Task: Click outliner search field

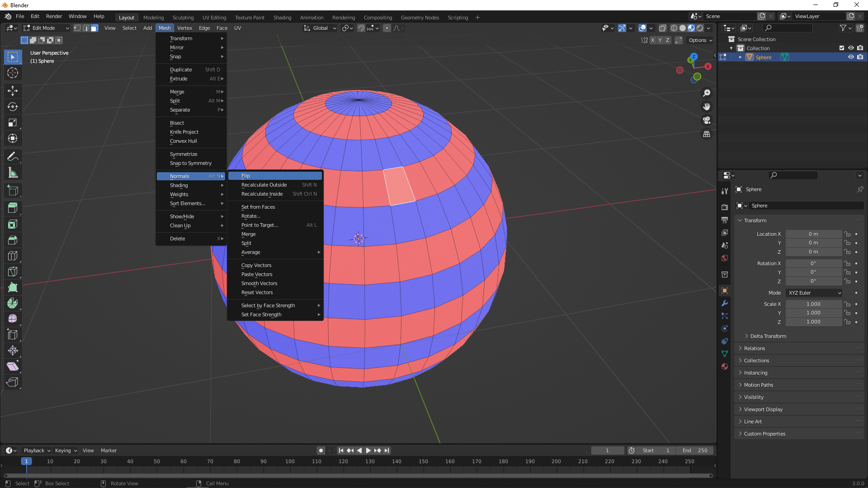Action: click(788, 28)
